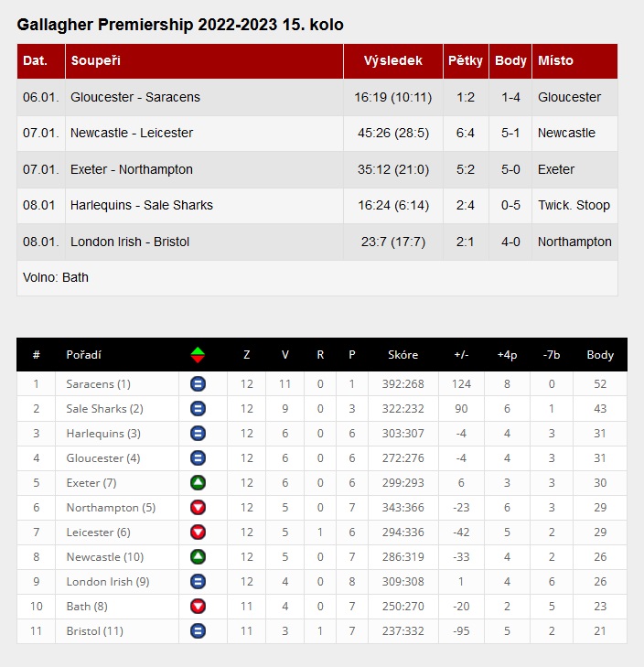The height and width of the screenshot is (667, 644).
Task: Open the Gloucester - Saracens match
Action: (135, 97)
